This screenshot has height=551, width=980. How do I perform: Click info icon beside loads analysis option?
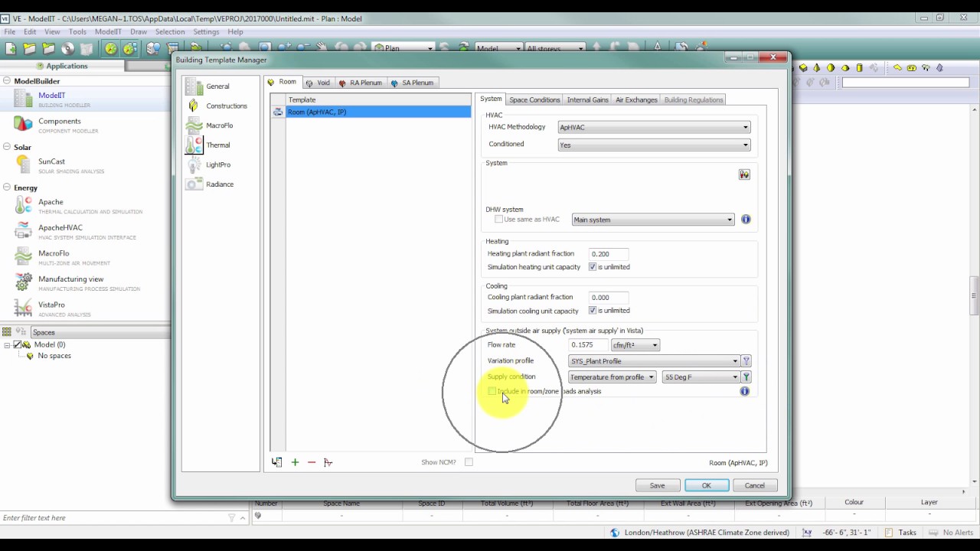click(744, 391)
